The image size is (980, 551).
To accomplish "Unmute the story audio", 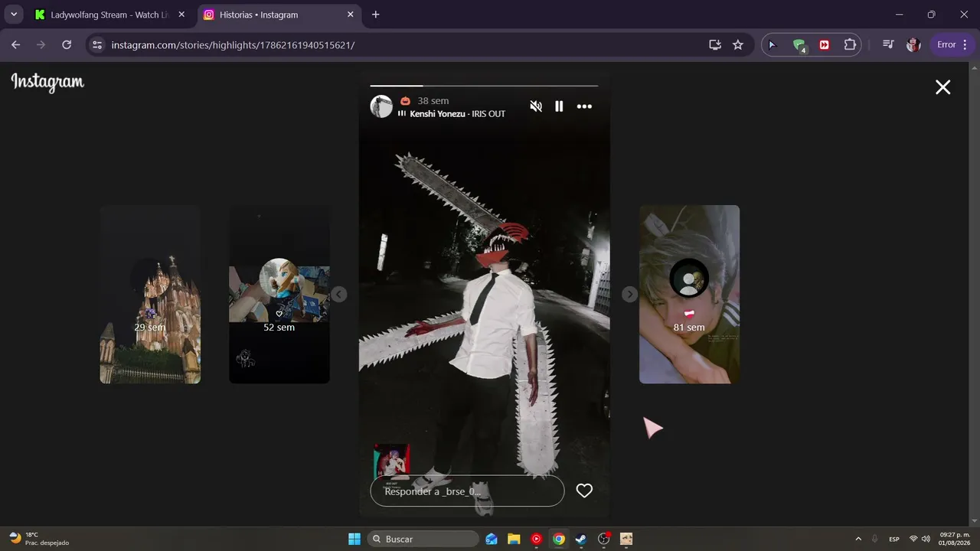I will click(x=536, y=106).
